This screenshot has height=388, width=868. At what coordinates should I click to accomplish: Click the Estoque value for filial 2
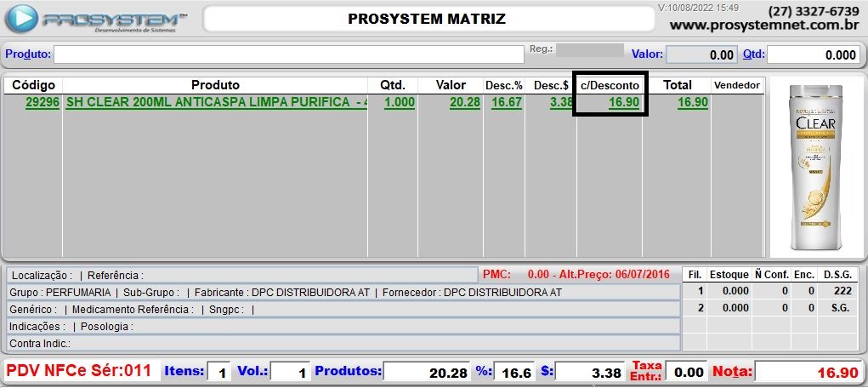pyautogui.click(x=735, y=308)
